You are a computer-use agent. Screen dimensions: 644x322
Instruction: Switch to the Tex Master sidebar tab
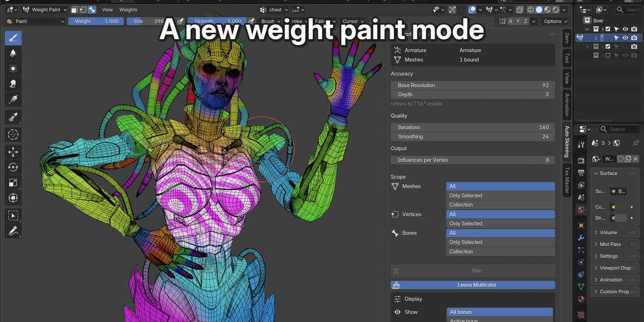click(567, 179)
